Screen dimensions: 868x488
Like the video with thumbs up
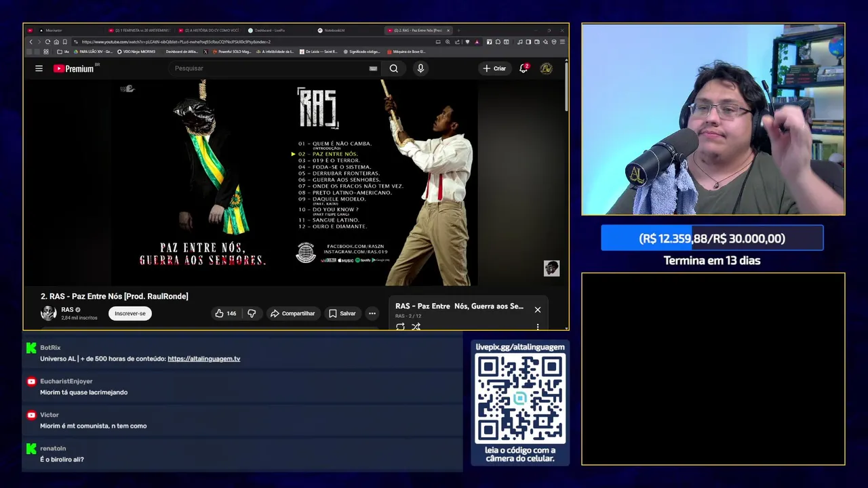(x=225, y=313)
